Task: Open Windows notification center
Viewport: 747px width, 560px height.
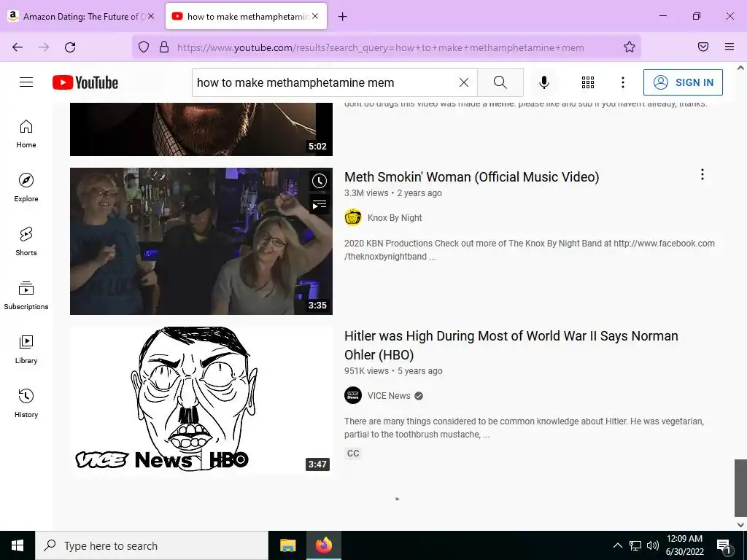Action: [x=724, y=545]
